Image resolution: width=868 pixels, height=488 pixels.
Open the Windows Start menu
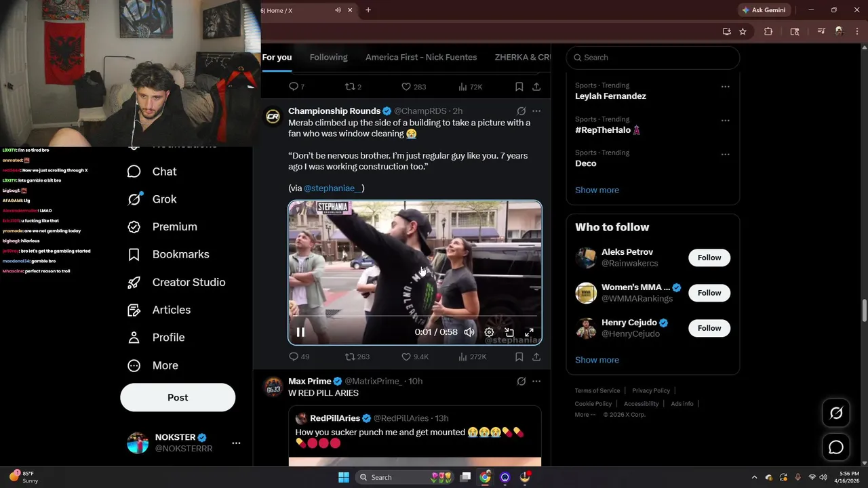tap(344, 477)
